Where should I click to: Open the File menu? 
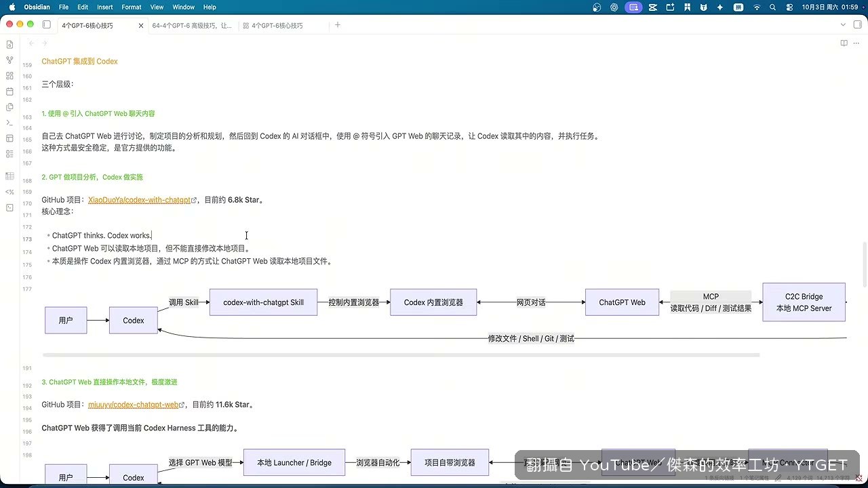pyautogui.click(x=64, y=7)
